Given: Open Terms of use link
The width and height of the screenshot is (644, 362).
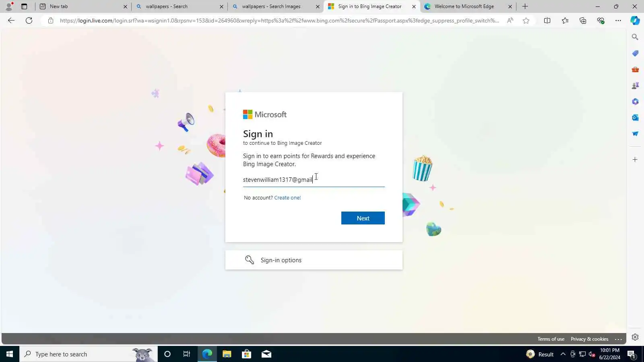Looking at the screenshot, I should (551, 339).
